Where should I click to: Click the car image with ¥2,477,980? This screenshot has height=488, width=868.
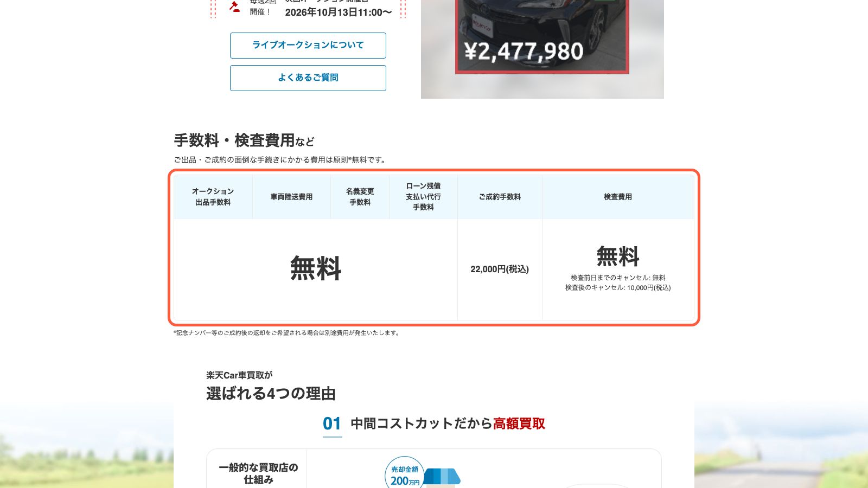(542, 37)
